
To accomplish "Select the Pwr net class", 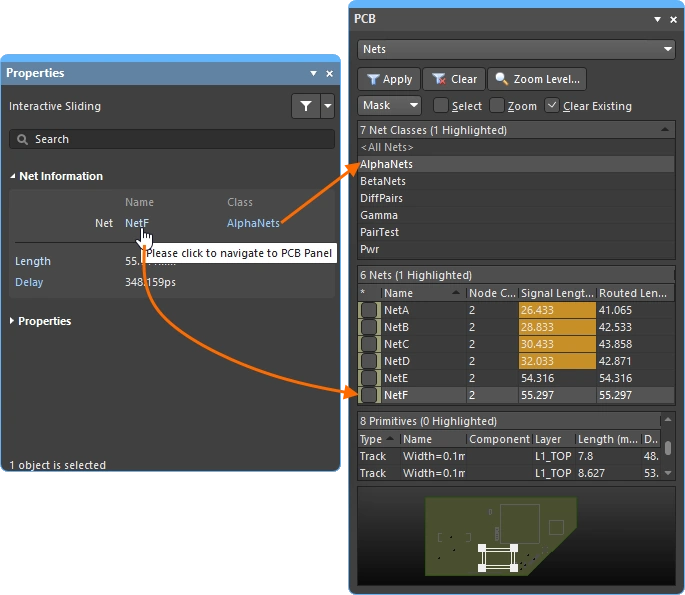I will coord(516,249).
